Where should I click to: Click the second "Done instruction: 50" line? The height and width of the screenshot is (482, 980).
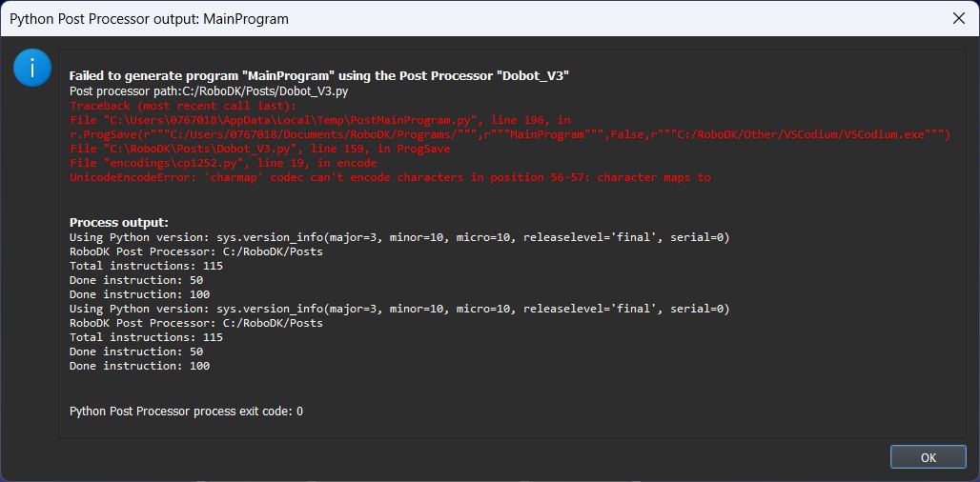click(136, 351)
